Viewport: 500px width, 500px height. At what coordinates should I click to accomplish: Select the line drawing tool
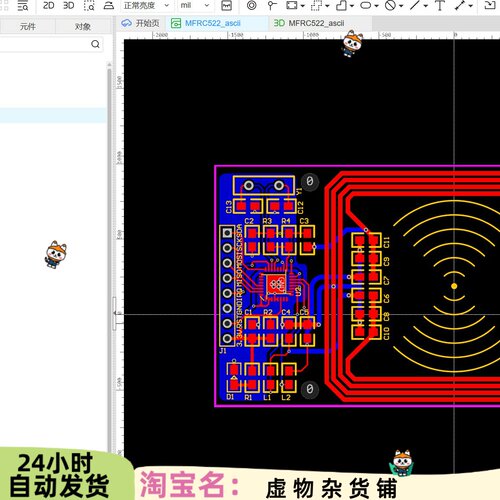pyautogui.click(x=415, y=5)
